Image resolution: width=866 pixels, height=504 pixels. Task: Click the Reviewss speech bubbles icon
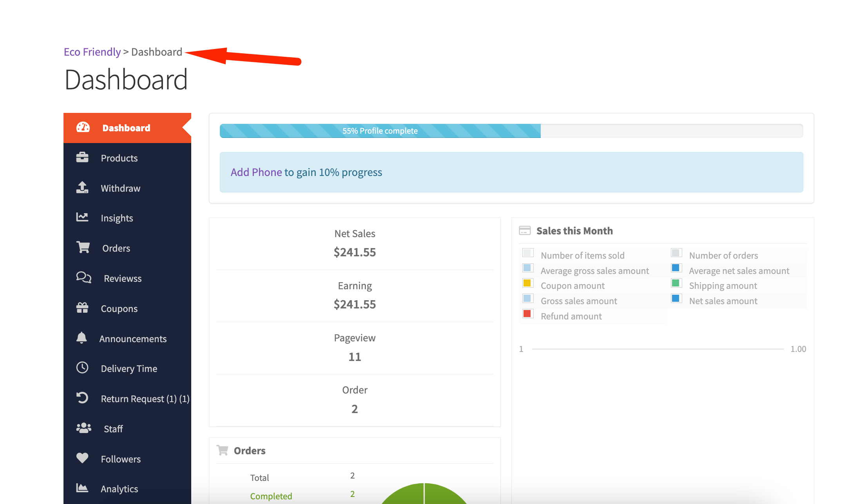point(84,278)
